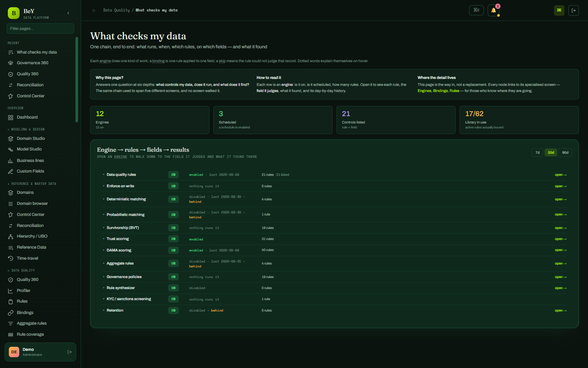Click the logout icon in top bar
Viewport: 588px width, 368px height.
click(x=574, y=10)
